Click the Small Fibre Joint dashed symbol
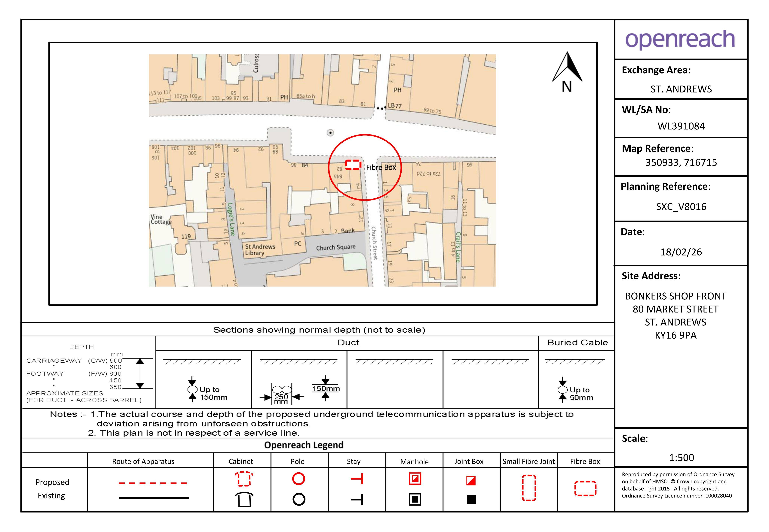769x532 pixels. 529,488
